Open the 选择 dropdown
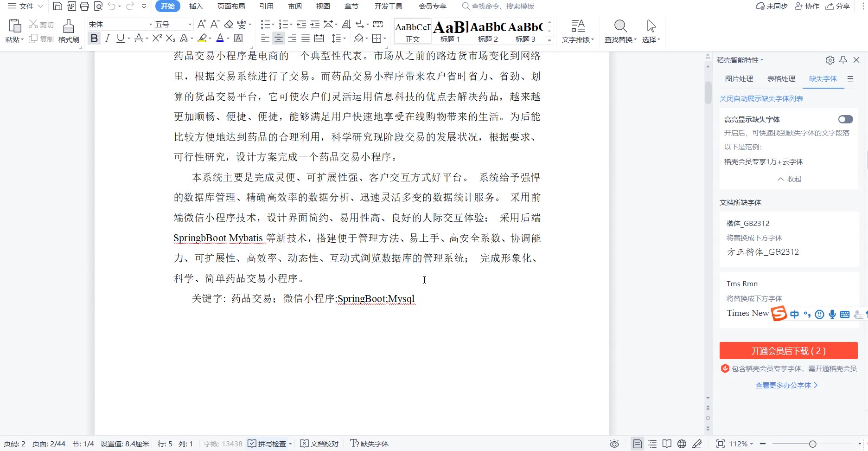 coord(651,40)
